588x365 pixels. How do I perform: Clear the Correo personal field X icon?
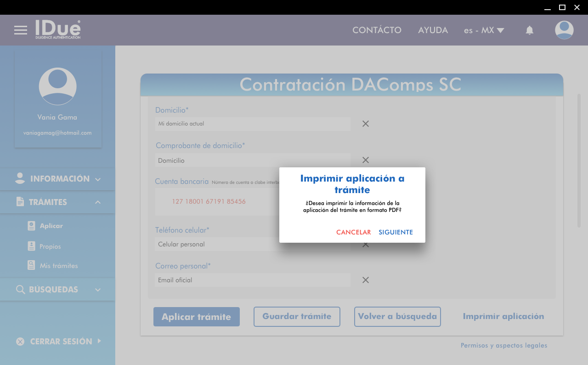pos(366,280)
